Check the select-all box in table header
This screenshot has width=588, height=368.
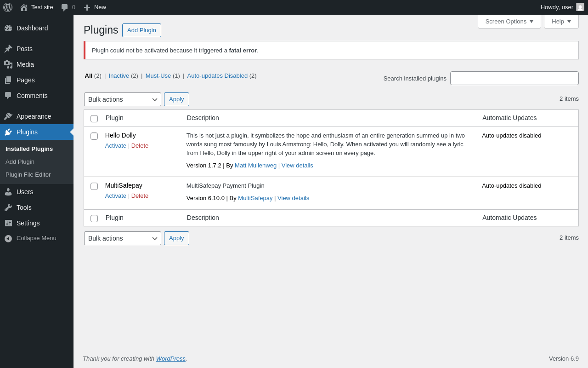click(94, 119)
